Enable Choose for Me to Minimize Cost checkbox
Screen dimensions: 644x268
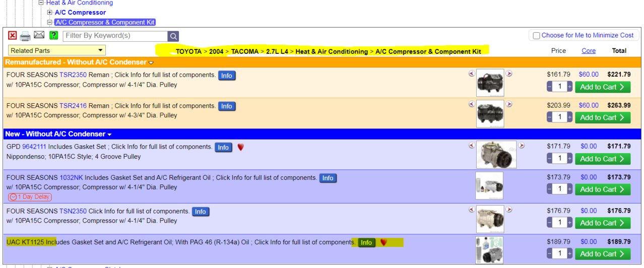537,36
